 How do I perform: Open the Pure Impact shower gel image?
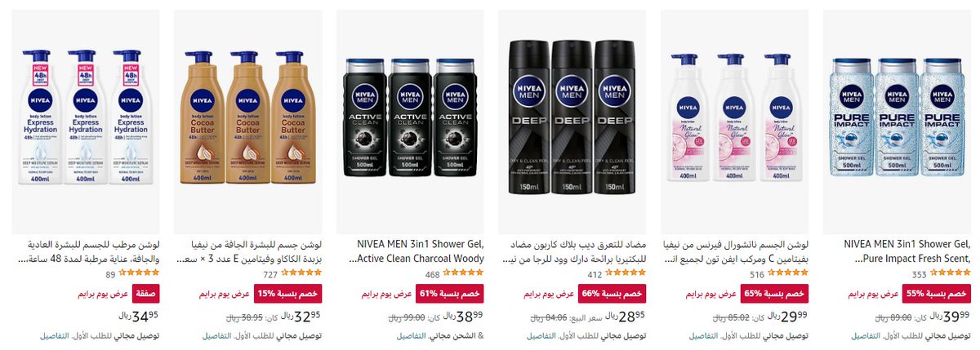[x=897, y=122]
